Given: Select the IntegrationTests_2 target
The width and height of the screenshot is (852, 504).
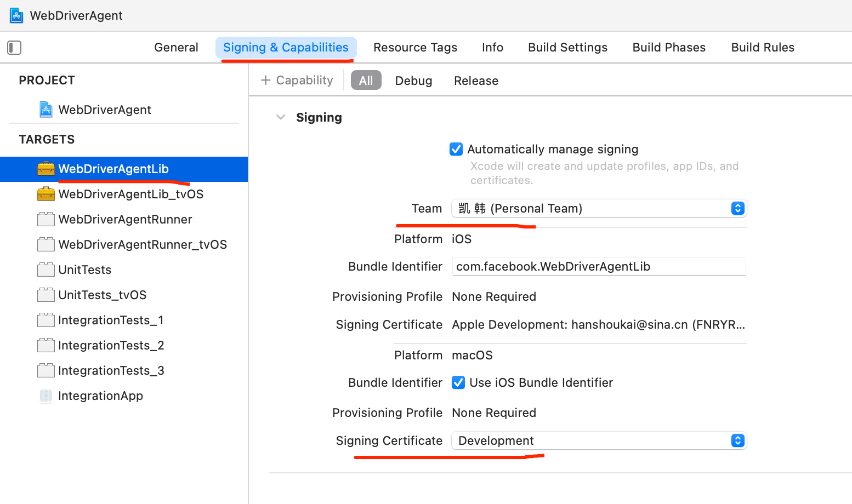Looking at the screenshot, I should 124,345.
